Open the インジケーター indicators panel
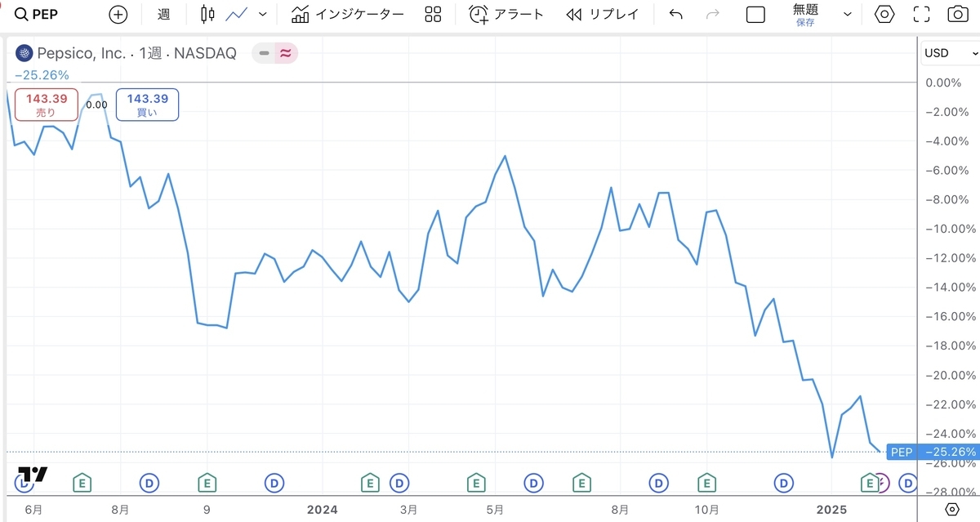The height and width of the screenshot is (522, 980). click(348, 14)
